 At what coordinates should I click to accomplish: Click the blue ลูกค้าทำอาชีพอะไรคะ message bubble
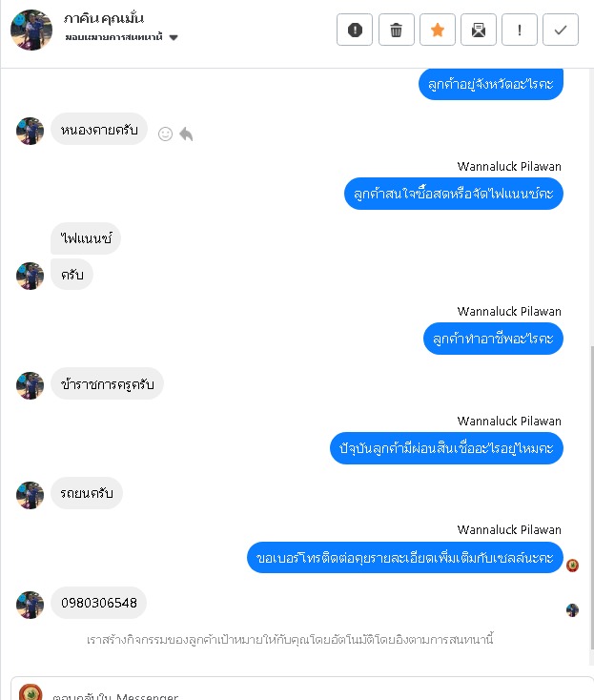click(493, 339)
